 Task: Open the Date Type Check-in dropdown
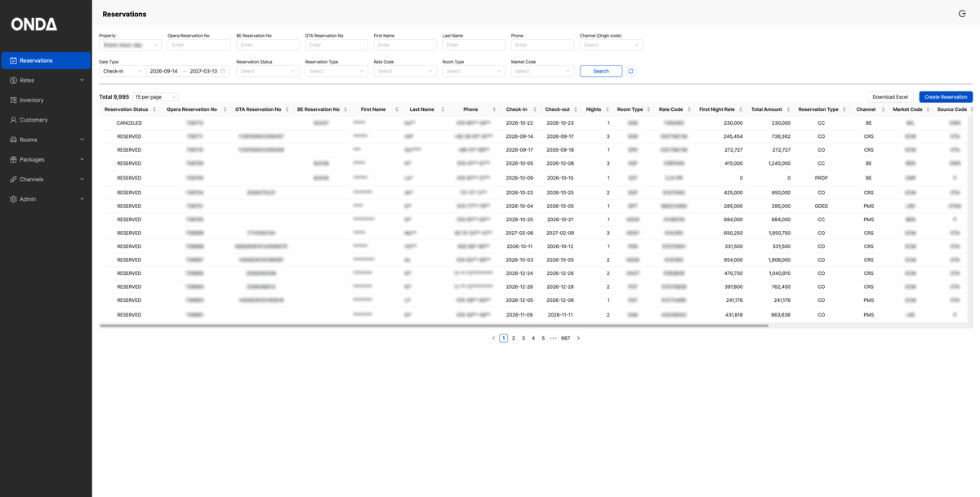122,71
